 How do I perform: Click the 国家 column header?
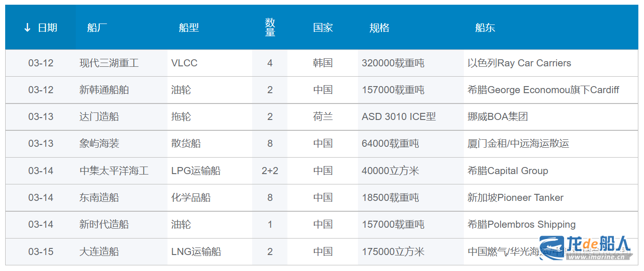point(323,28)
